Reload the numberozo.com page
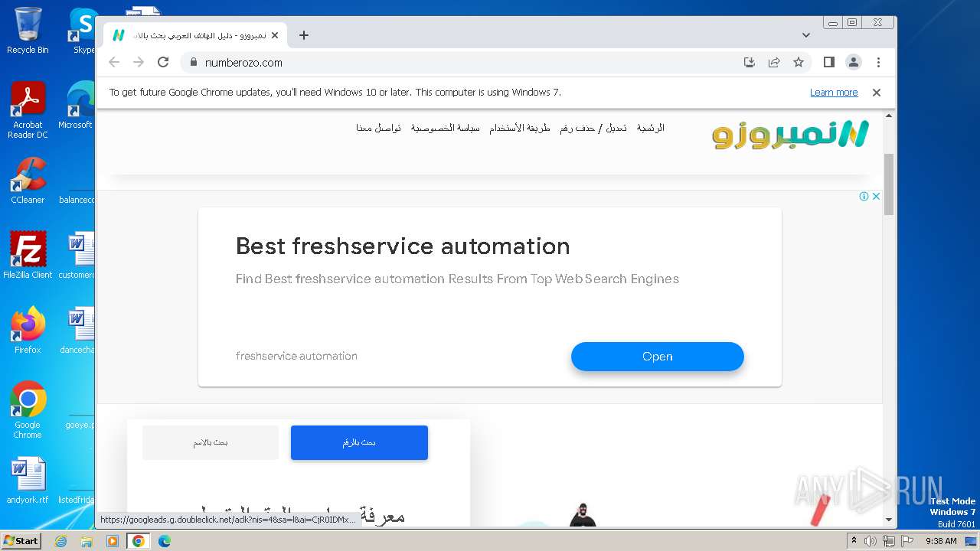The image size is (980, 551). [163, 63]
